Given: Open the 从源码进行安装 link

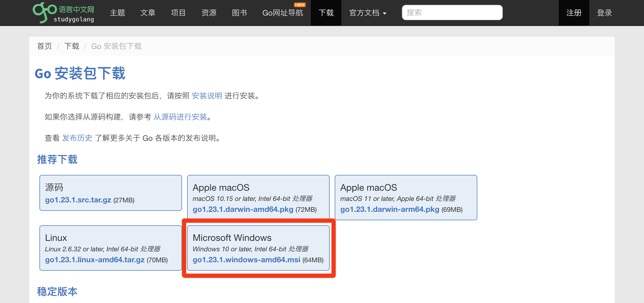Looking at the screenshot, I should point(180,117).
